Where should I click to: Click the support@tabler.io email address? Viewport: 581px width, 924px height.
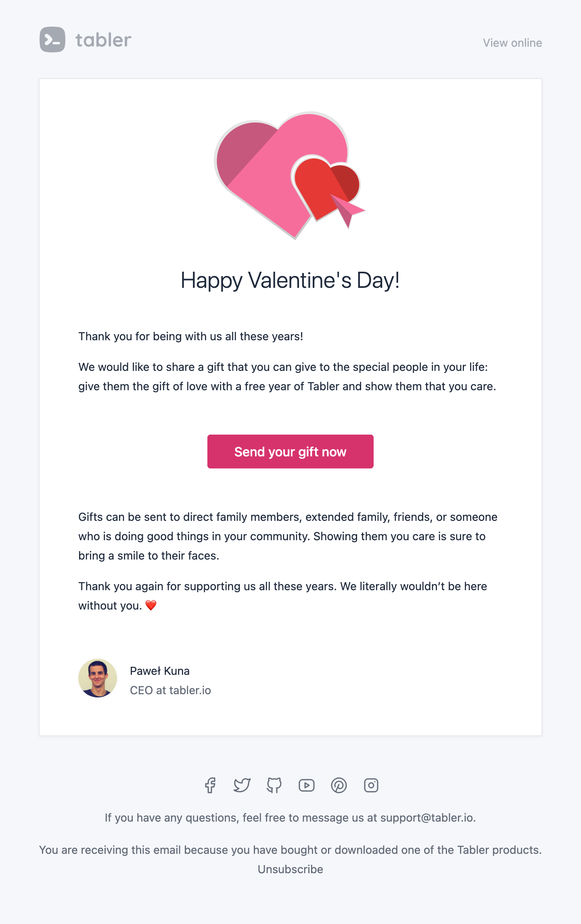(427, 818)
